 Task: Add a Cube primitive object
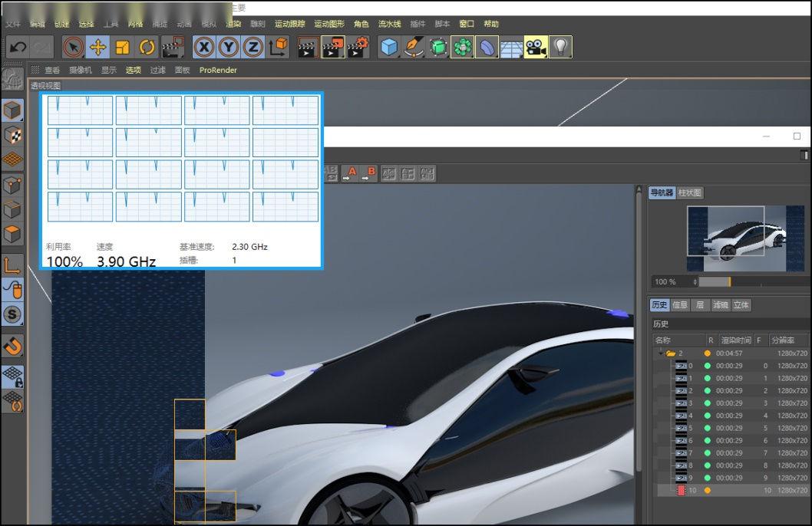pos(390,48)
